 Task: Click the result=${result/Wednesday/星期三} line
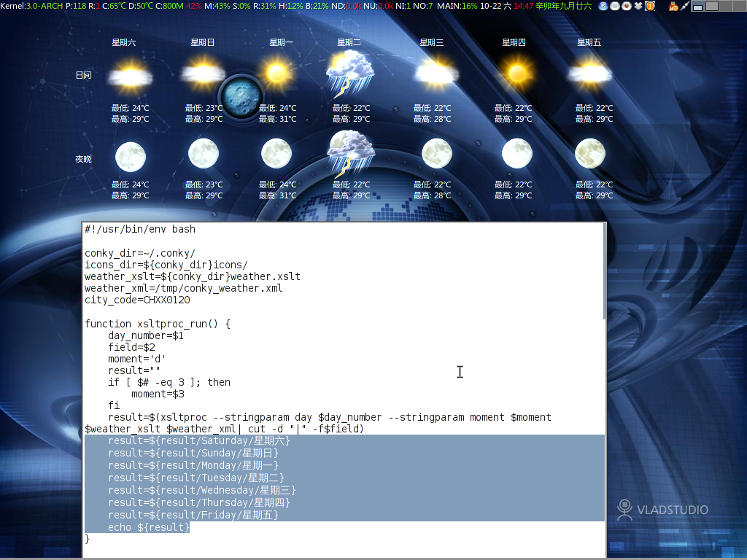click(202, 491)
